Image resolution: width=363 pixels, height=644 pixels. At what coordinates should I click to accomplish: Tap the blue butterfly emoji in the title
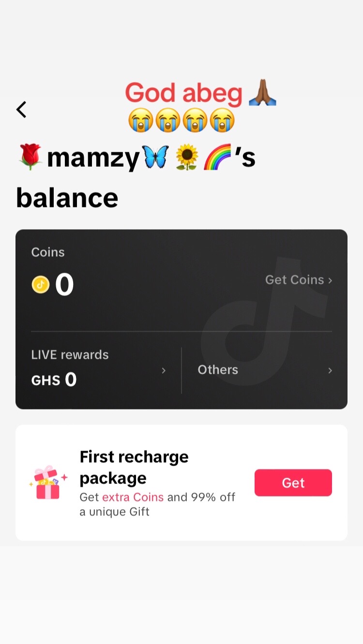[x=154, y=158]
